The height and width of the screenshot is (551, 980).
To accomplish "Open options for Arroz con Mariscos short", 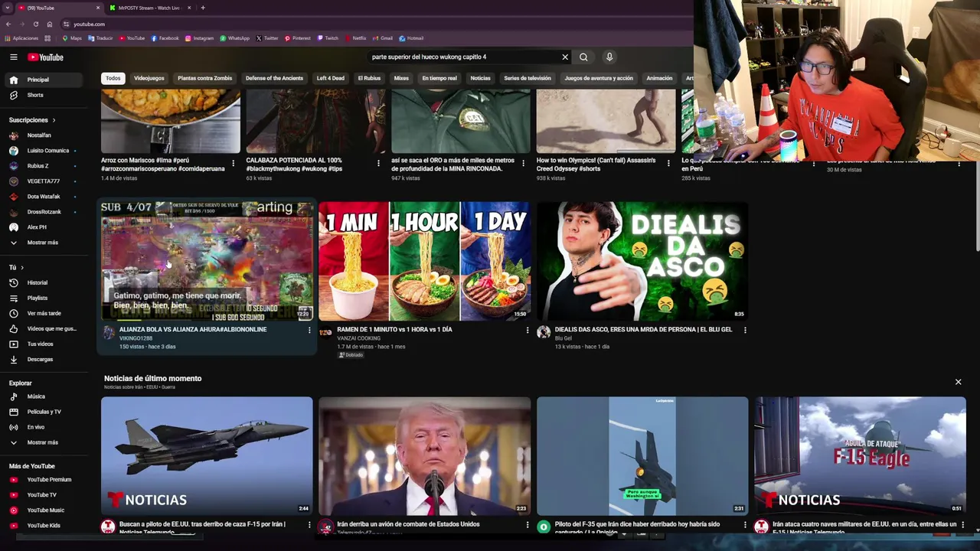I will (233, 163).
